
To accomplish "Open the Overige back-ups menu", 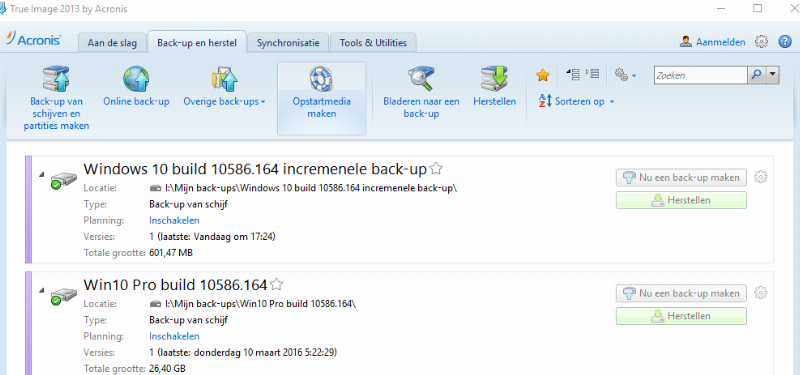I will [x=224, y=87].
